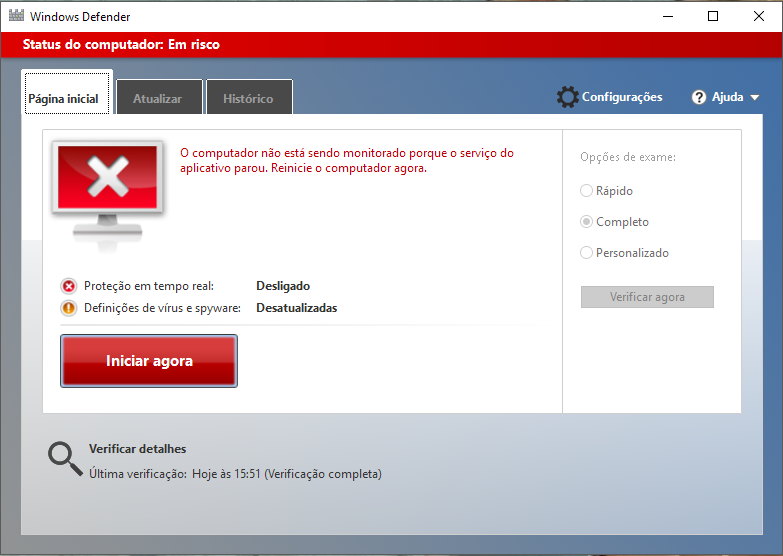The width and height of the screenshot is (783, 556).
Task: Open the Configurações link text
Action: (x=622, y=97)
